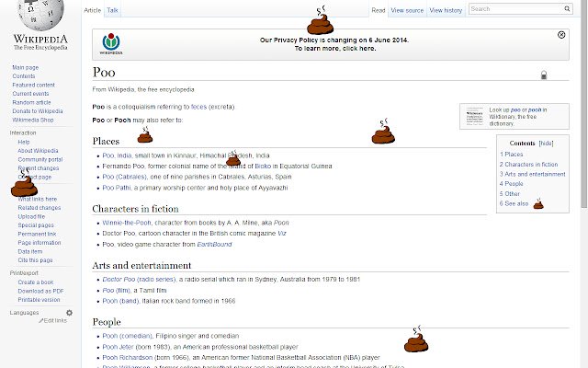
Task: Get the Permanent link
Action: (x=37, y=234)
